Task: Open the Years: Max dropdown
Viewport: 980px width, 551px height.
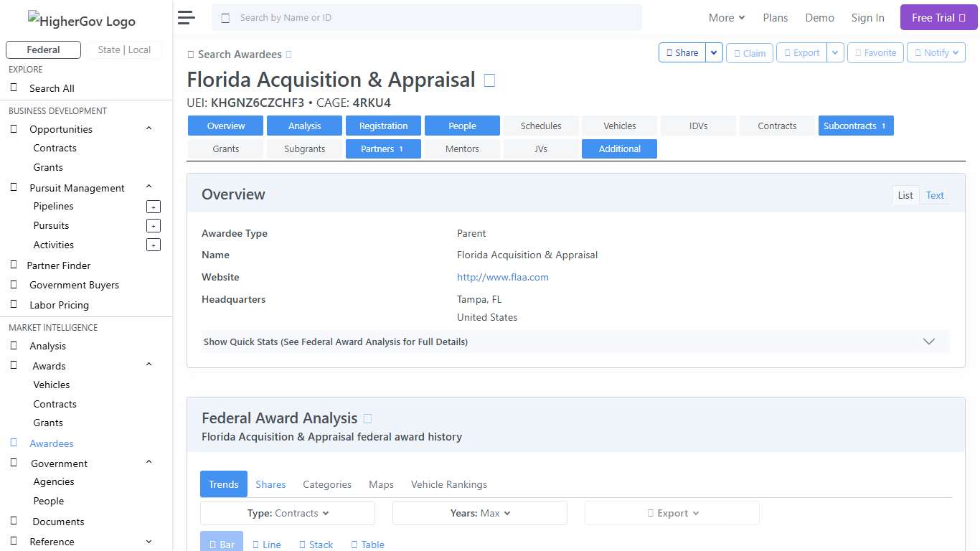Action: click(479, 512)
